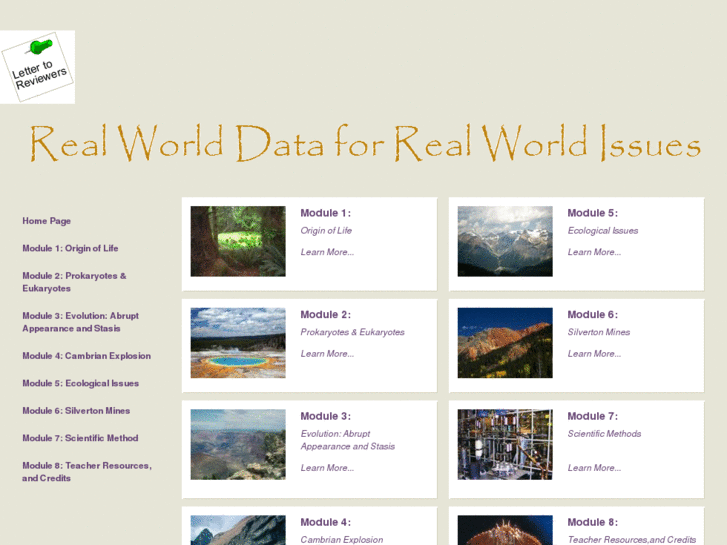Click the Prokaryotes & Eukaryotes card subtitle

coord(352,332)
